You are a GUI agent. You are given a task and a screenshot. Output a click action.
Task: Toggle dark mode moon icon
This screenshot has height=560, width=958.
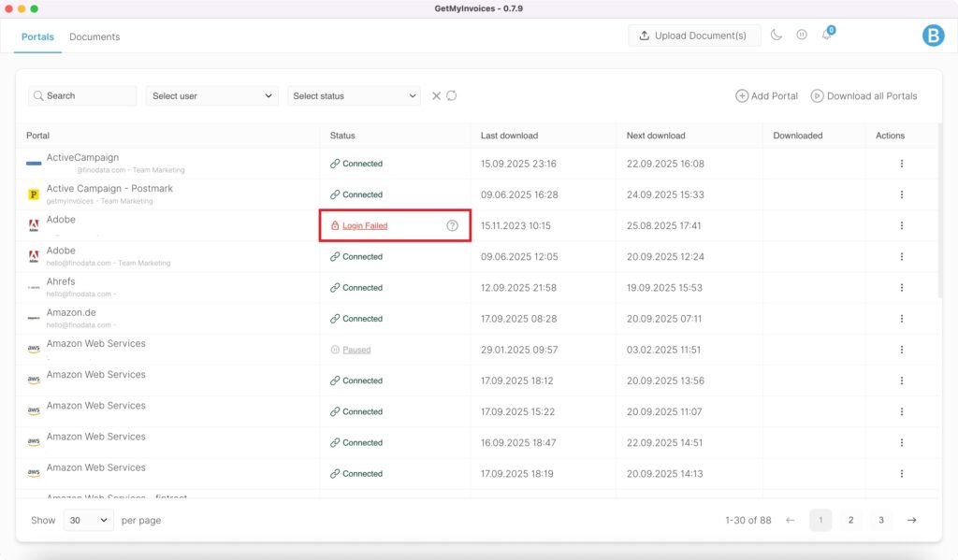pos(776,35)
